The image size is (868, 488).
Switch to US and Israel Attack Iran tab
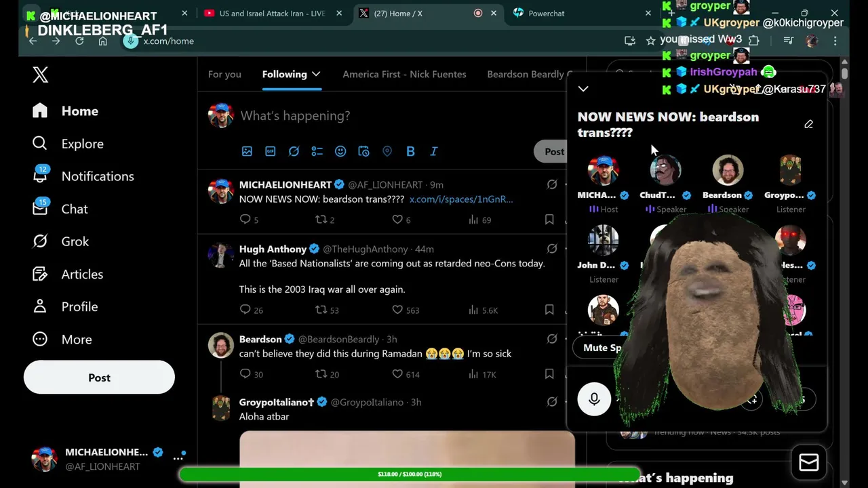point(273,14)
